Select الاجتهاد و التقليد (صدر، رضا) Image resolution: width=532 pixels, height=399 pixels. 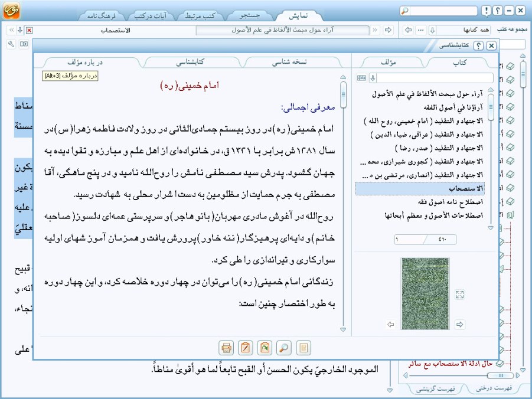[420, 148]
